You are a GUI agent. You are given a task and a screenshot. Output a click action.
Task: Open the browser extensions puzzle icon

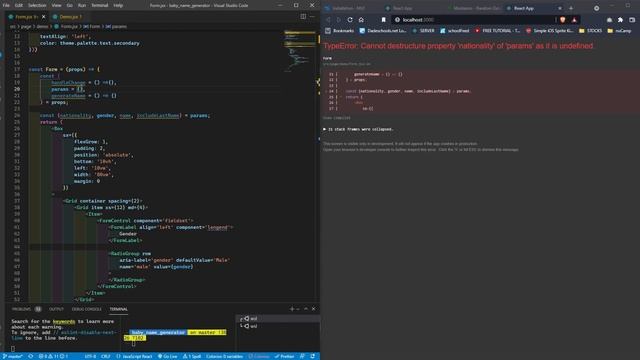coord(620,20)
